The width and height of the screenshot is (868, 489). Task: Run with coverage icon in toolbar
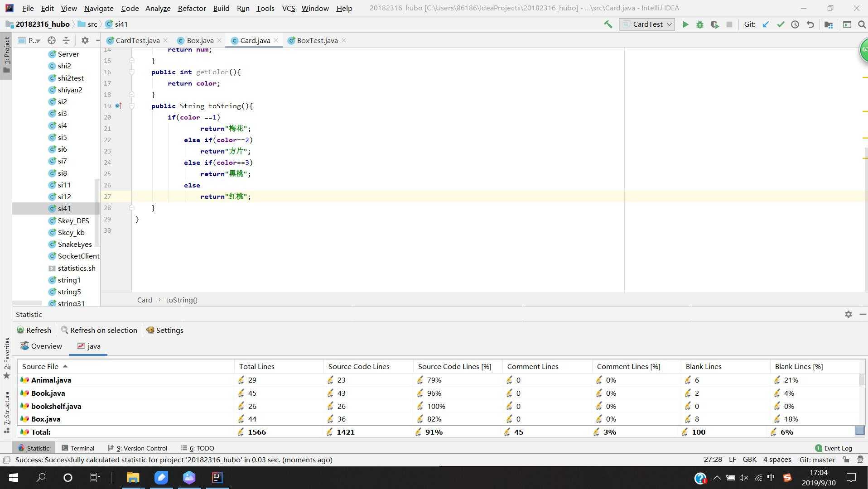tap(714, 24)
